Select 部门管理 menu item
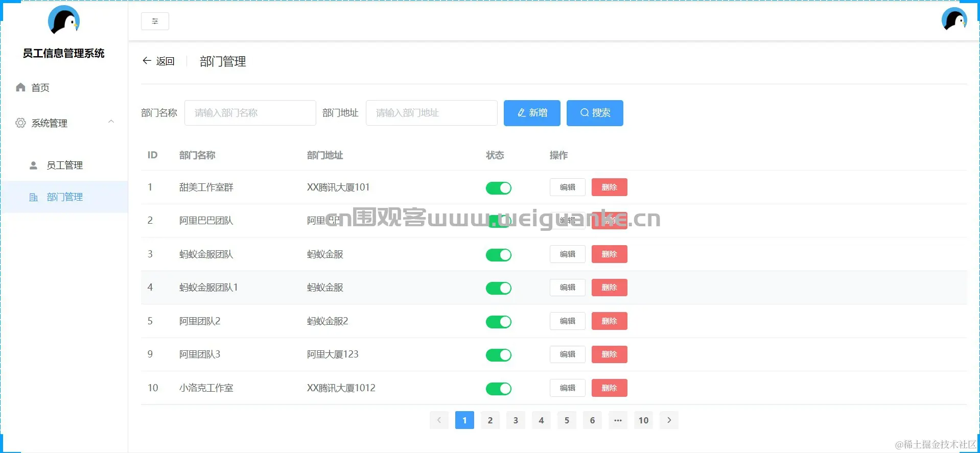The width and height of the screenshot is (980, 453). click(64, 197)
